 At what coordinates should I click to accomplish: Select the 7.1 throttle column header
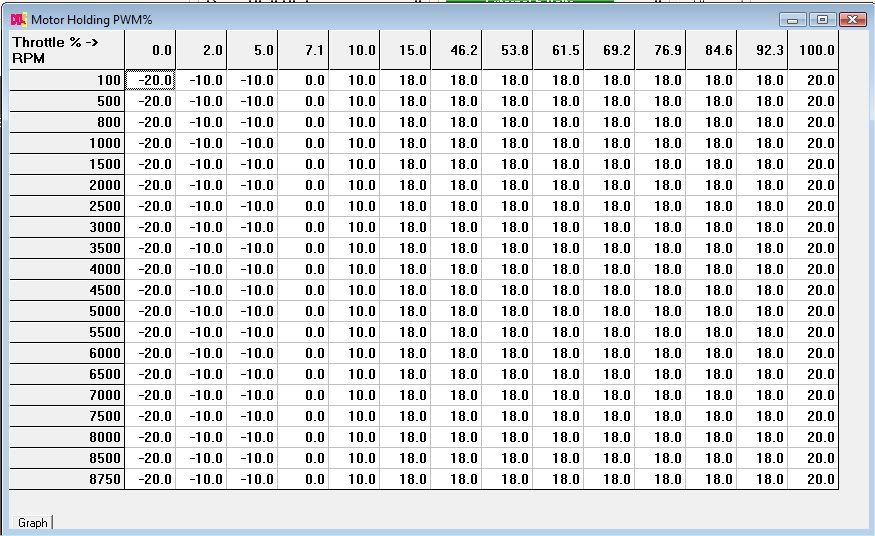click(x=304, y=50)
